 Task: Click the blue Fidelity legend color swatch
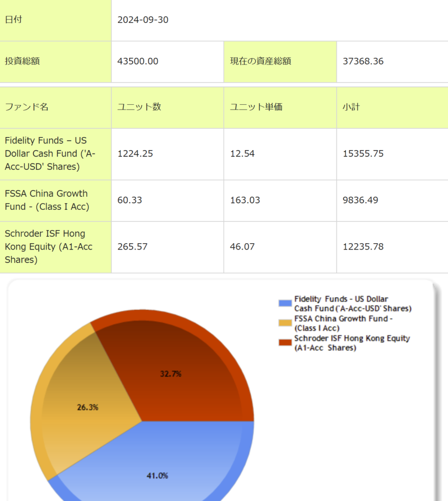(x=285, y=303)
